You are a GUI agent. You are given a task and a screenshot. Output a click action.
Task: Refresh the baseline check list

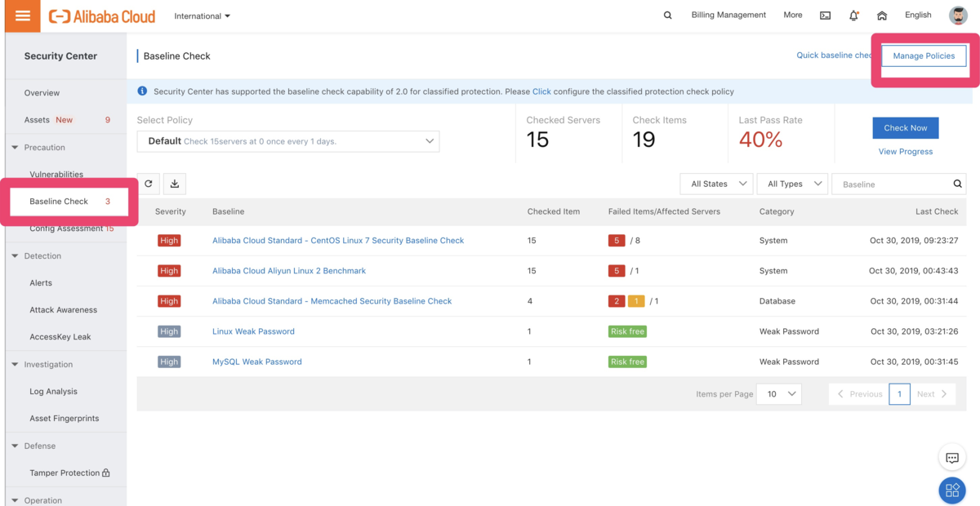pyautogui.click(x=149, y=184)
